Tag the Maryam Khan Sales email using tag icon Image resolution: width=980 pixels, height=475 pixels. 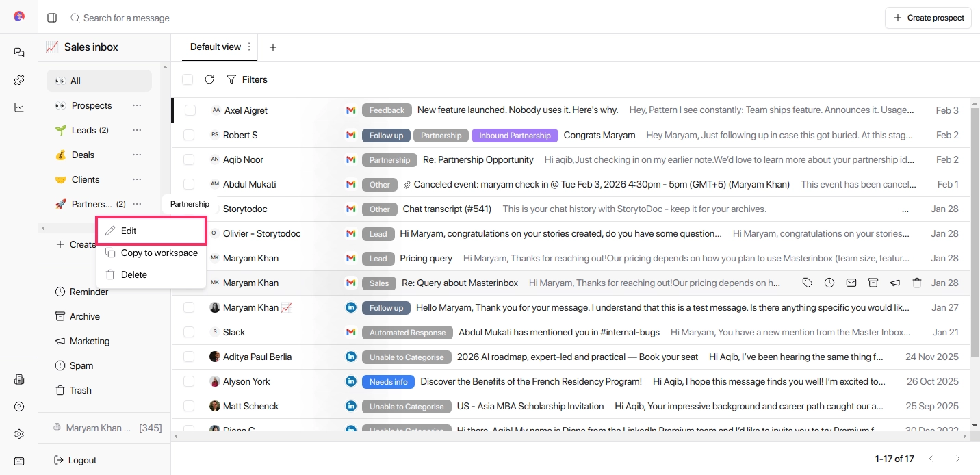[x=808, y=282]
